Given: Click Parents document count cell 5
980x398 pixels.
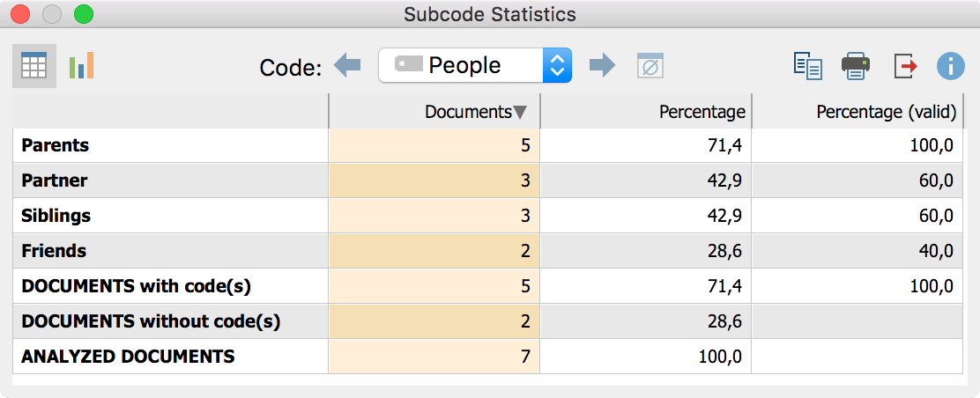Looking at the screenshot, I should pyautogui.click(x=434, y=145).
